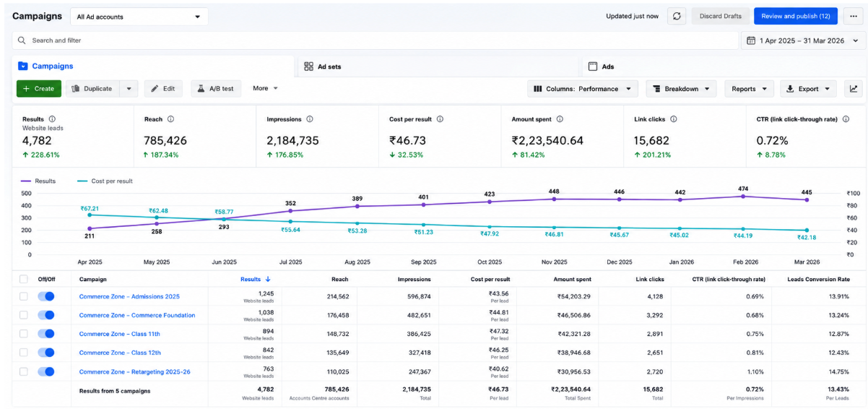Click the Apr 2025 cost point ₹67.21
The width and height of the screenshot is (868, 409).
90,215
